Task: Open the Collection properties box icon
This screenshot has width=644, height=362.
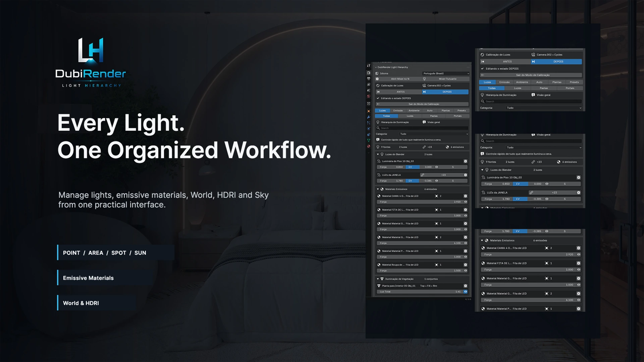Action: (x=369, y=104)
